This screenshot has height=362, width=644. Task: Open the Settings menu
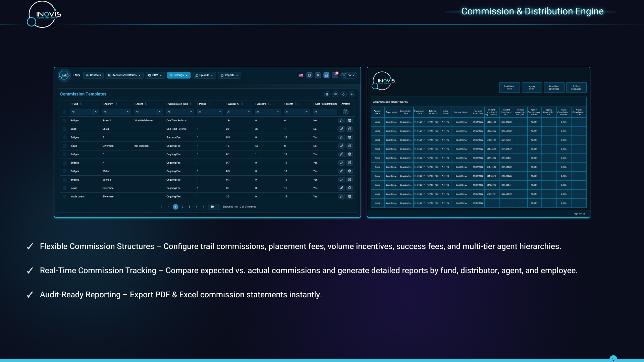[179, 75]
